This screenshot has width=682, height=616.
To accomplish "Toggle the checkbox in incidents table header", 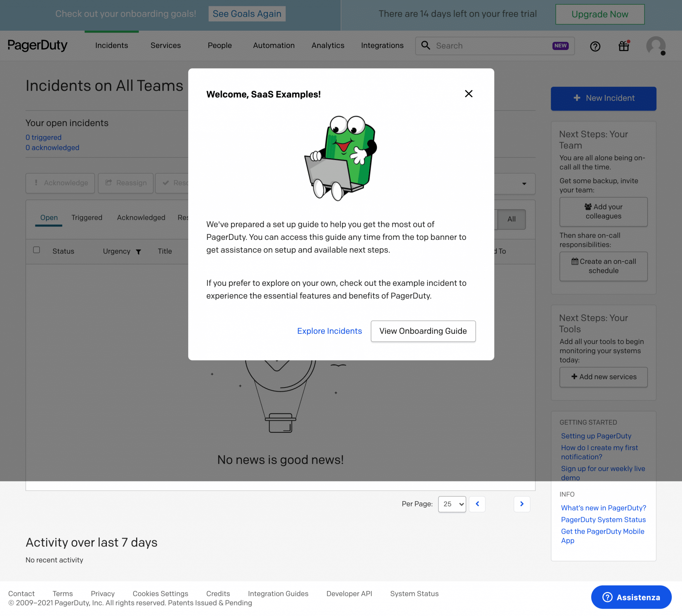I will 37,250.
